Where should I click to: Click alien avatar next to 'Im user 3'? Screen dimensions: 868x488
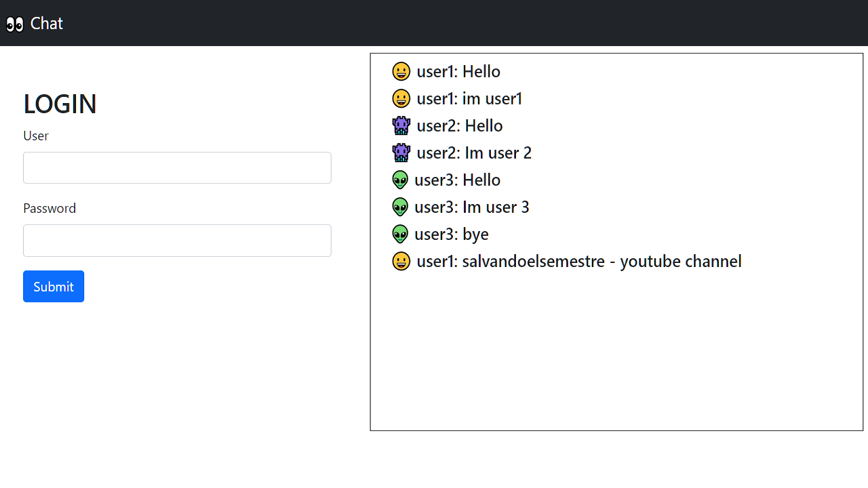point(400,207)
